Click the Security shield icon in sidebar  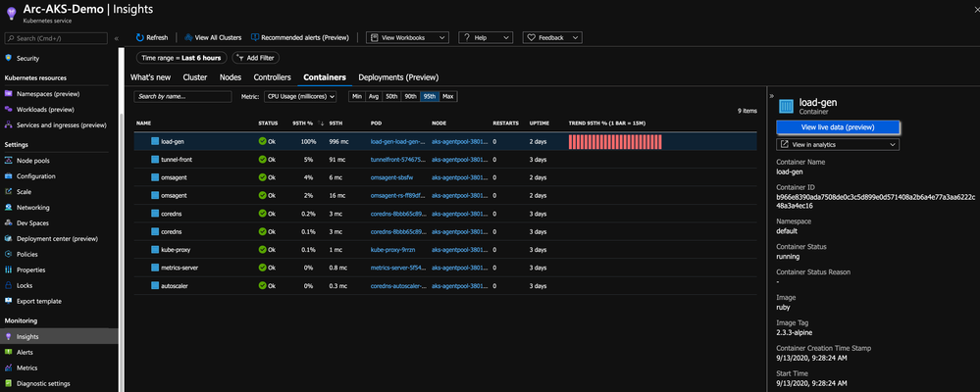point(9,58)
